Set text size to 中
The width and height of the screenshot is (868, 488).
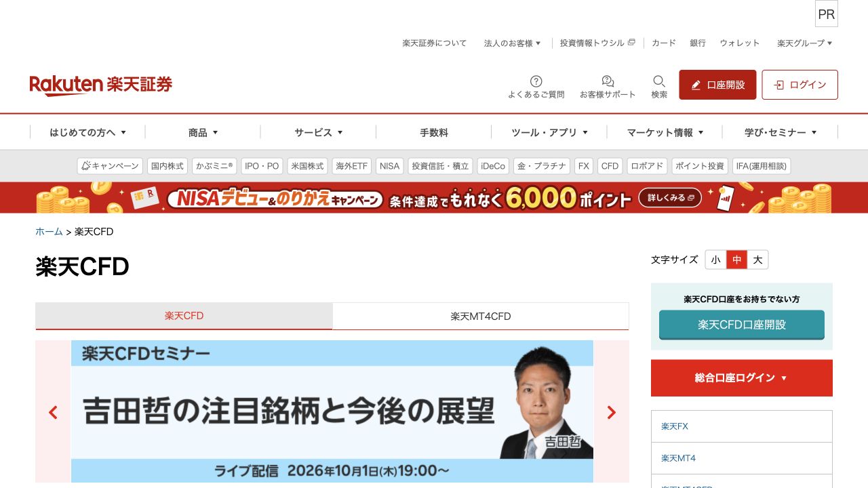[x=736, y=260]
